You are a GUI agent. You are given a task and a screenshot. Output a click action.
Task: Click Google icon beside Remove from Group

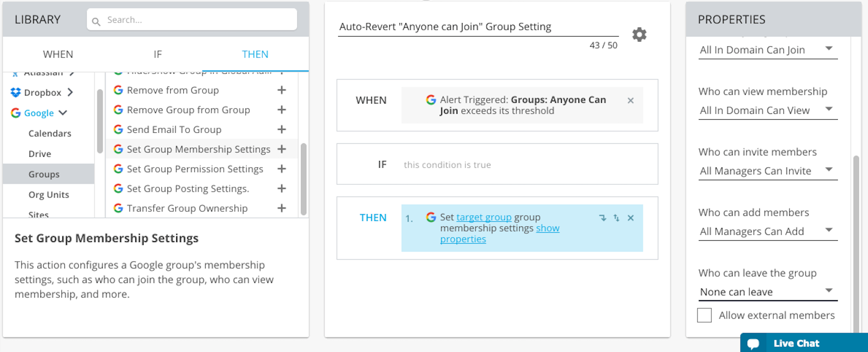click(x=118, y=90)
